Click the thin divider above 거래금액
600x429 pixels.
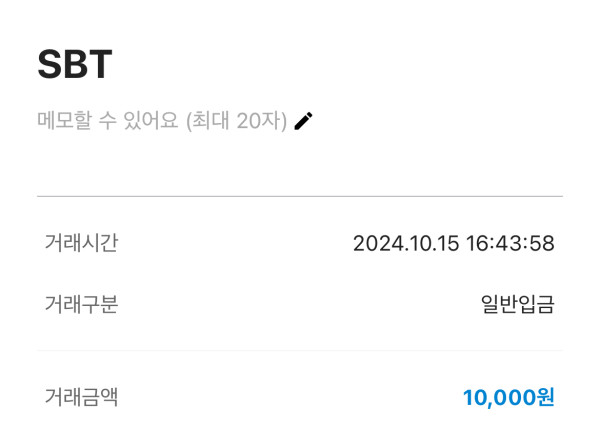(300, 351)
